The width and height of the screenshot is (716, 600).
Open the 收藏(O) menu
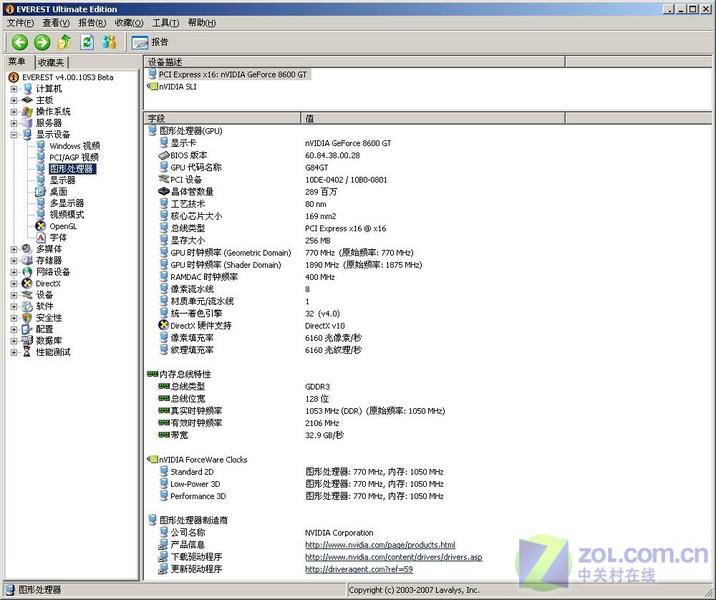129,22
